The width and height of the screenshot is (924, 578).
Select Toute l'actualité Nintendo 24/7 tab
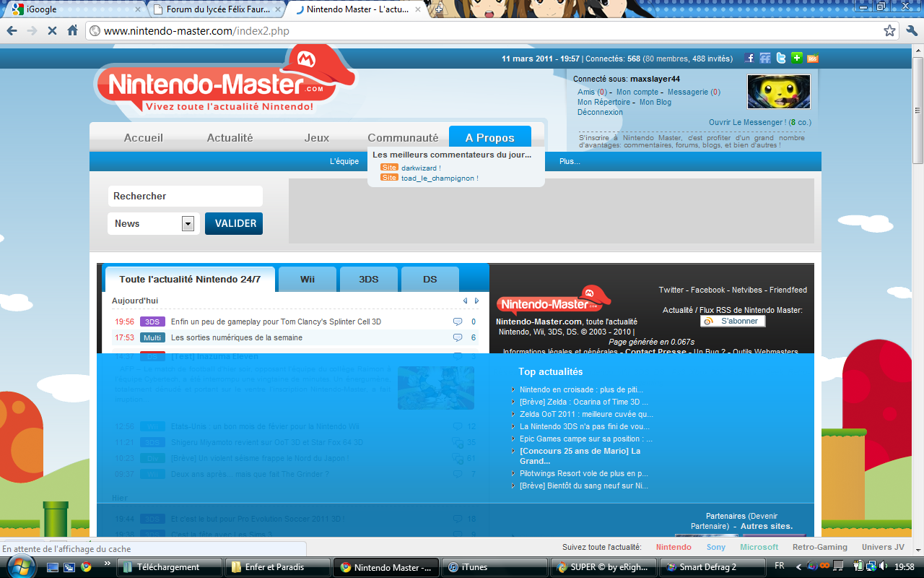coord(190,279)
